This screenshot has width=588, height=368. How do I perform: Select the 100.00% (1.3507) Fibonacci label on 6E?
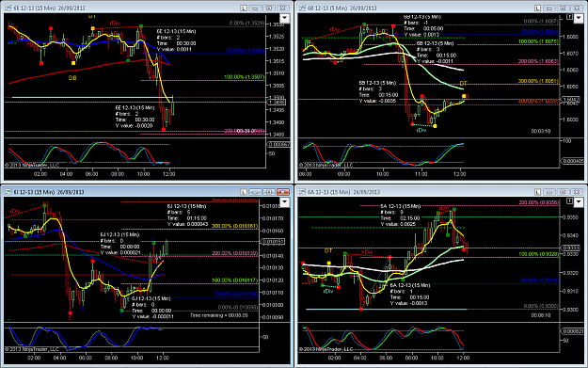tap(244, 77)
